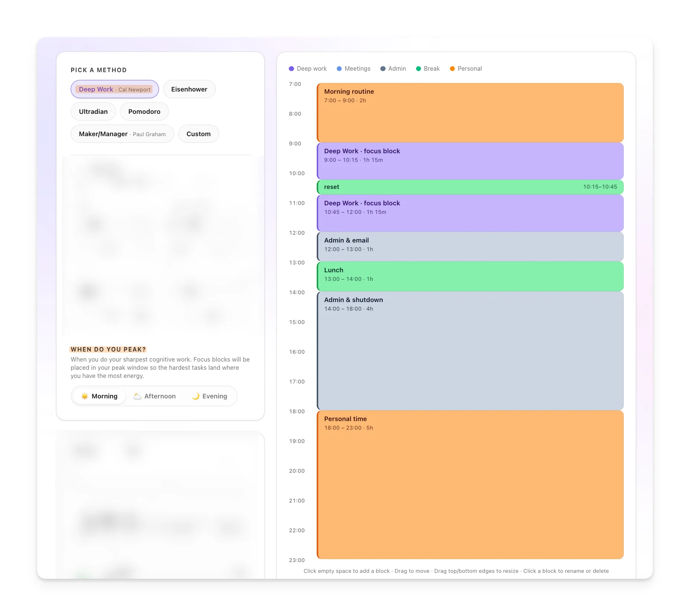This screenshot has width=690, height=616.
Task: Switch to the Pomodoro method
Action: pos(144,111)
